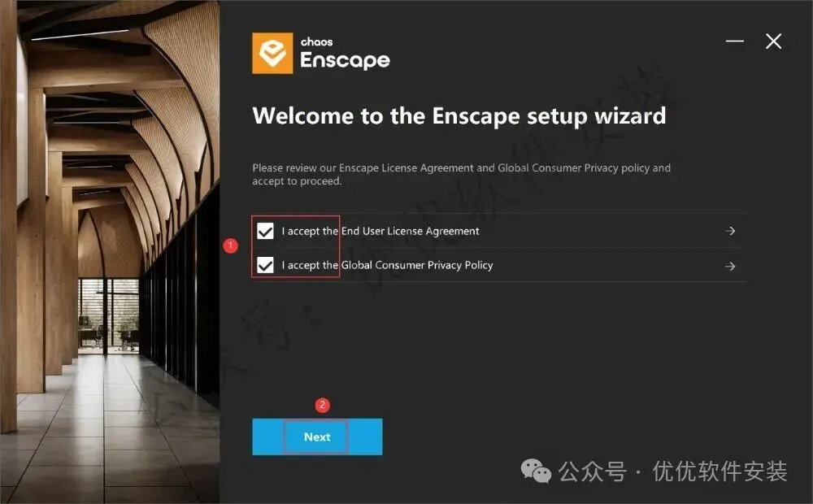Click the small 'chaos' brand text
The height and width of the screenshot is (504, 813).
click(317, 42)
